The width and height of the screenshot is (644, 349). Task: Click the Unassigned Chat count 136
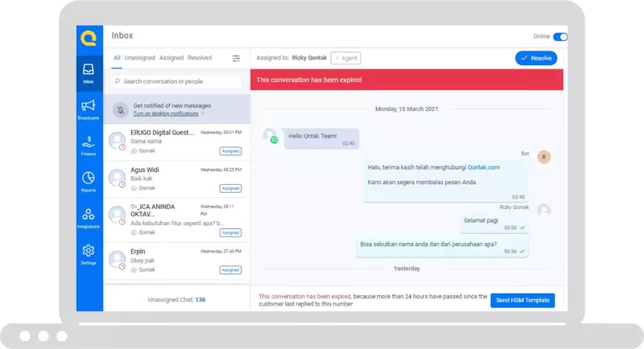(200, 300)
